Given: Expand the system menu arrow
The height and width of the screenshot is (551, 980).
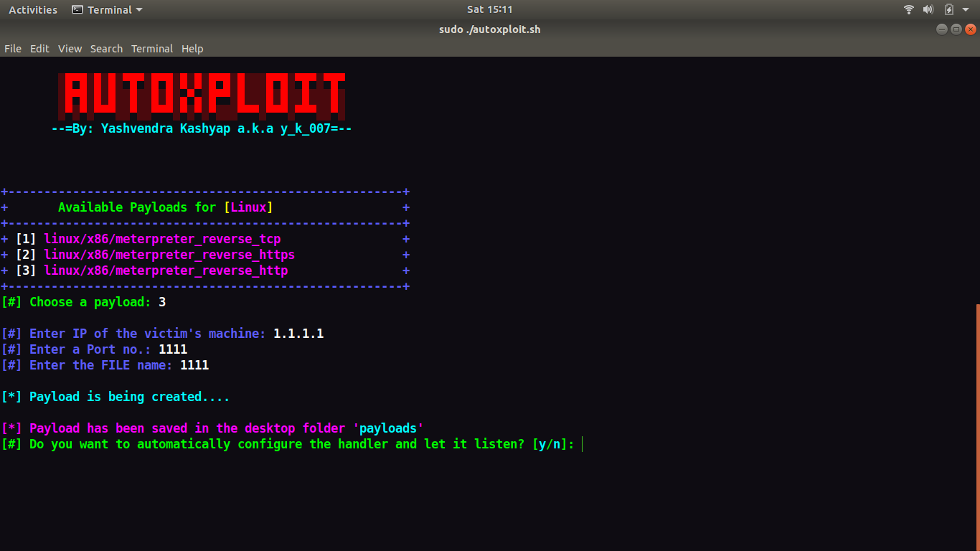Looking at the screenshot, I should [x=966, y=10].
